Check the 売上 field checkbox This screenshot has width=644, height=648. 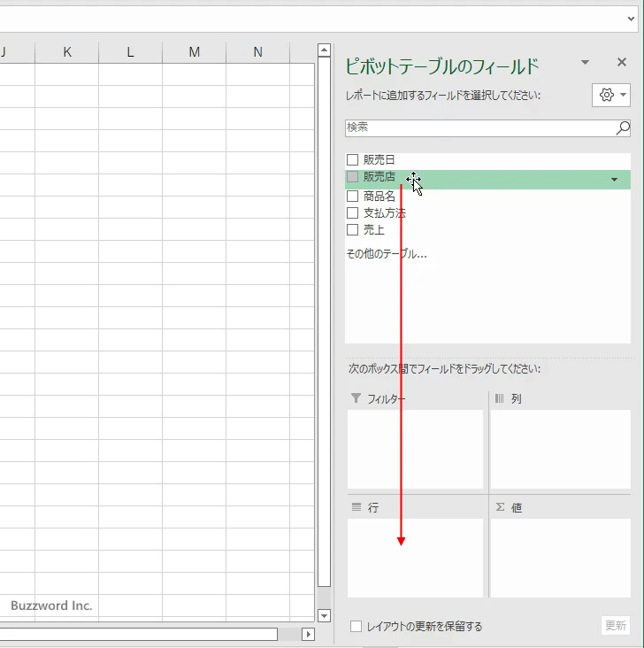tap(352, 230)
